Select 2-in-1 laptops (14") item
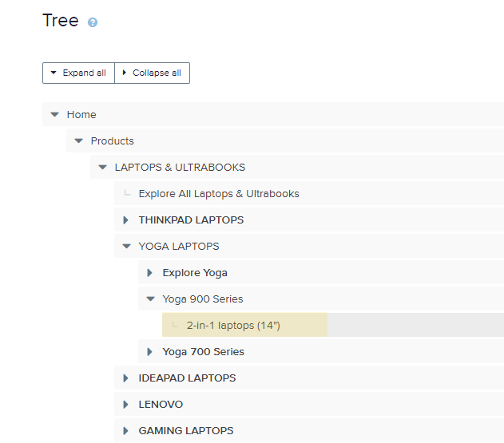 (233, 326)
